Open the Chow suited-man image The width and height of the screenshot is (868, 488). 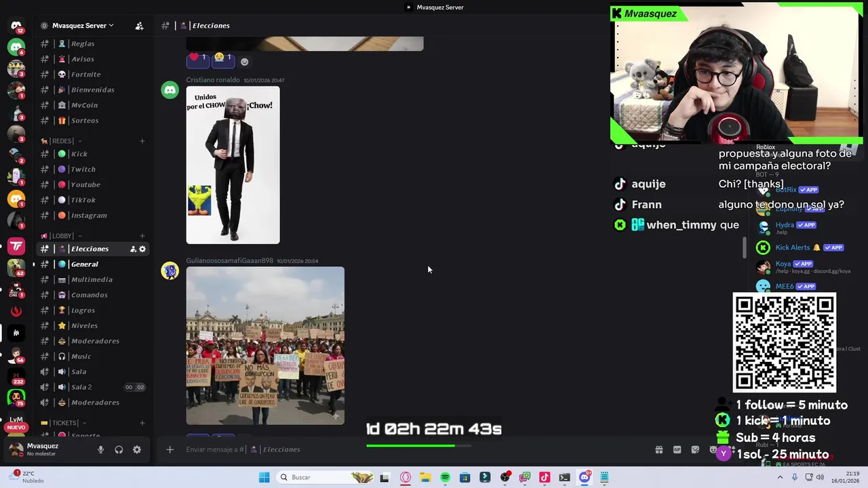pyautogui.click(x=233, y=165)
